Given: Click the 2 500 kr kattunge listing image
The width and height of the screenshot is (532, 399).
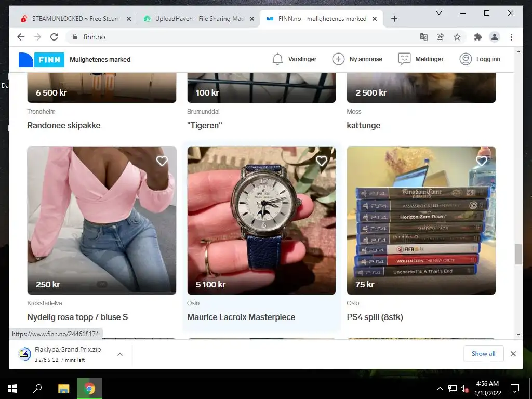Looking at the screenshot, I should [421, 87].
